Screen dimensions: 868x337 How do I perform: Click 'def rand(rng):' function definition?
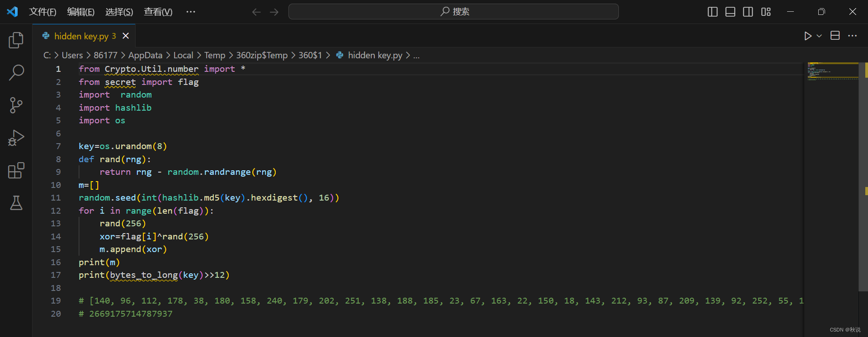point(115,159)
